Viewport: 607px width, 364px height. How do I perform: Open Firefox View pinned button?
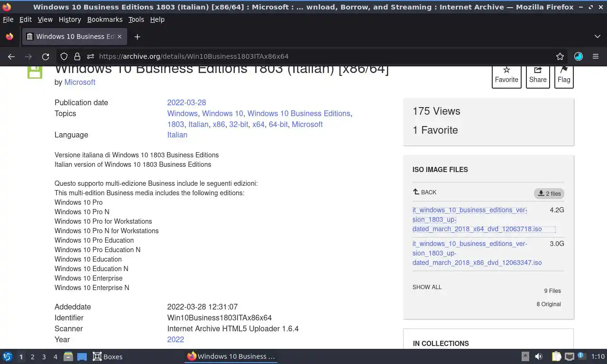click(x=9, y=36)
